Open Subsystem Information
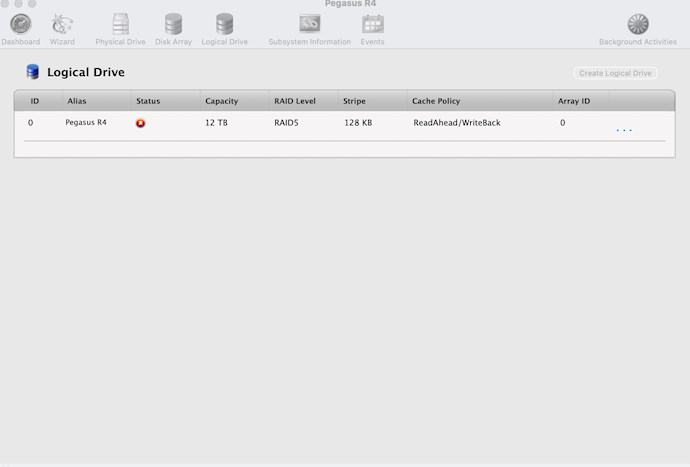690x467 pixels. [x=309, y=24]
